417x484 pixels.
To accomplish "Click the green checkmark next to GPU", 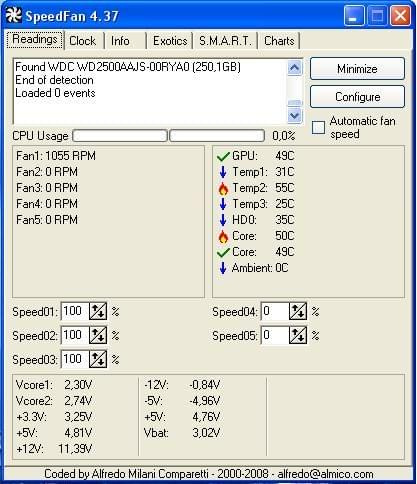I will (x=223, y=156).
